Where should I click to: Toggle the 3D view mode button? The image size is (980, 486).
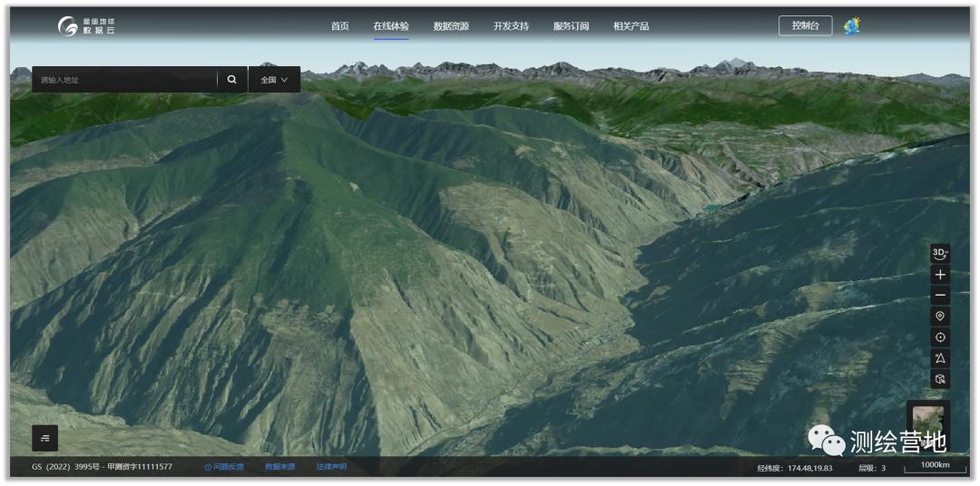tap(940, 253)
